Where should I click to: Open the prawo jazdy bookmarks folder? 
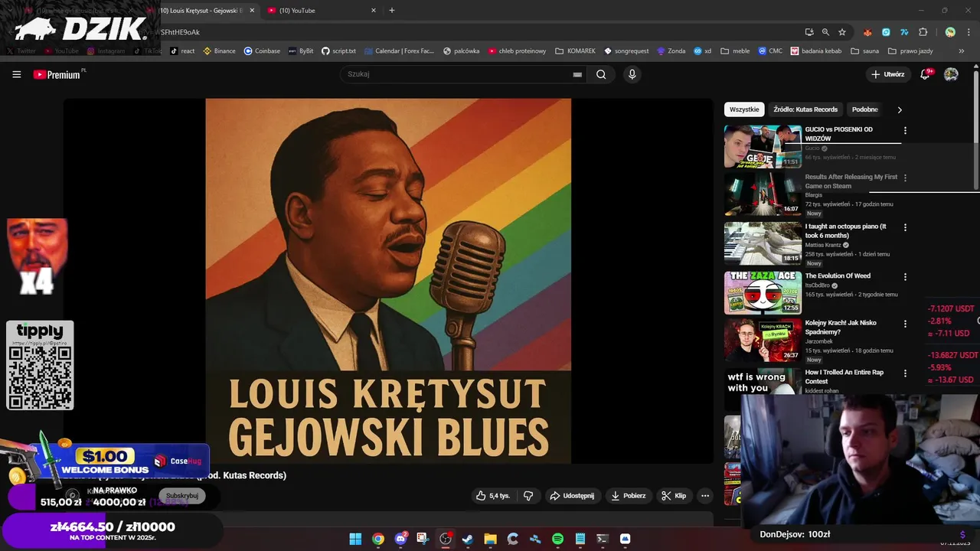910,51
